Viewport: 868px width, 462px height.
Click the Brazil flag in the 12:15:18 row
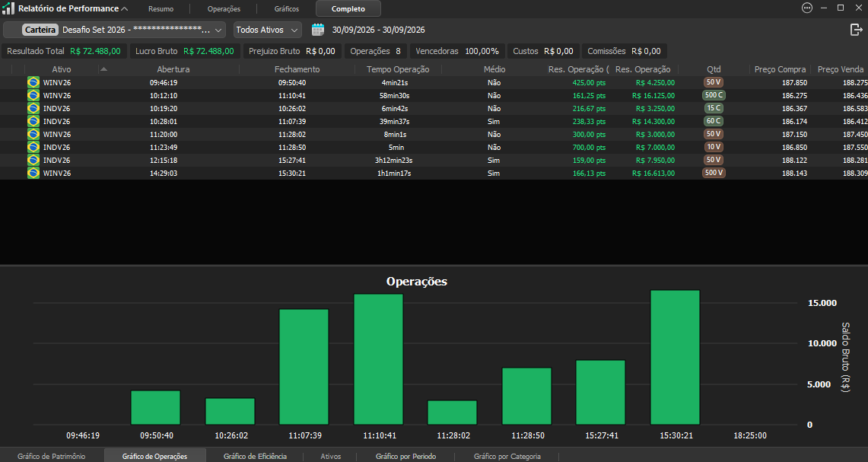33,160
